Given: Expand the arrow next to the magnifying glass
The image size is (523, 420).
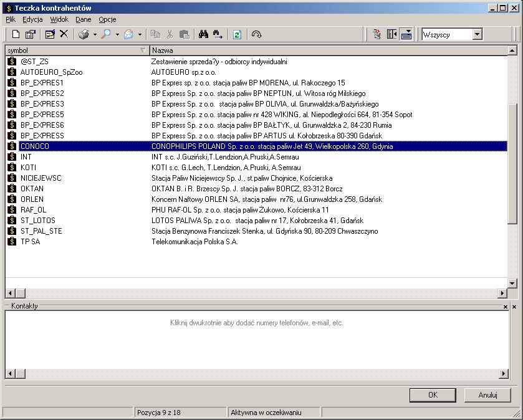Looking at the screenshot, I should [x=117, y=34].
